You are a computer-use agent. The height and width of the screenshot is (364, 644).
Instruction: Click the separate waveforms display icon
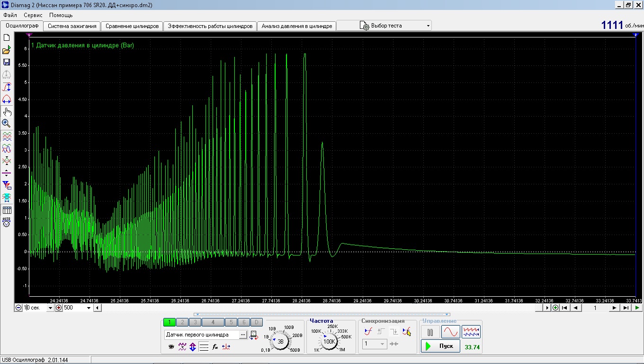7,136
